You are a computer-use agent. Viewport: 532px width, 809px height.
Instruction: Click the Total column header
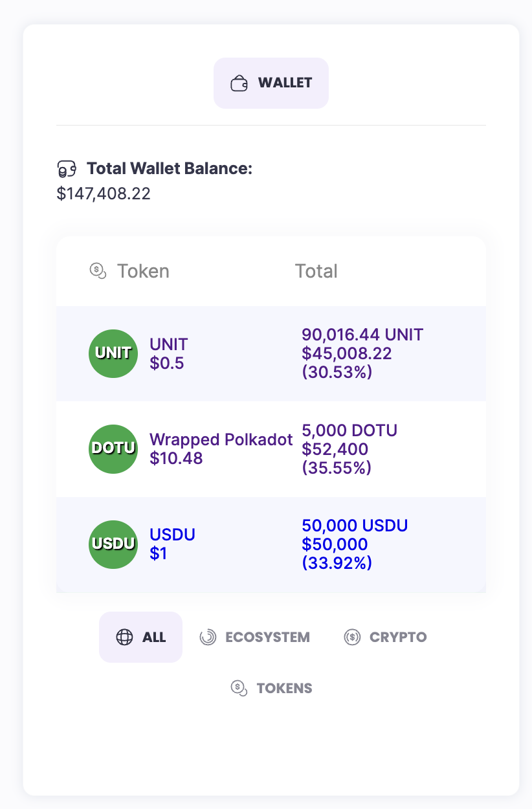pos(316,271)
